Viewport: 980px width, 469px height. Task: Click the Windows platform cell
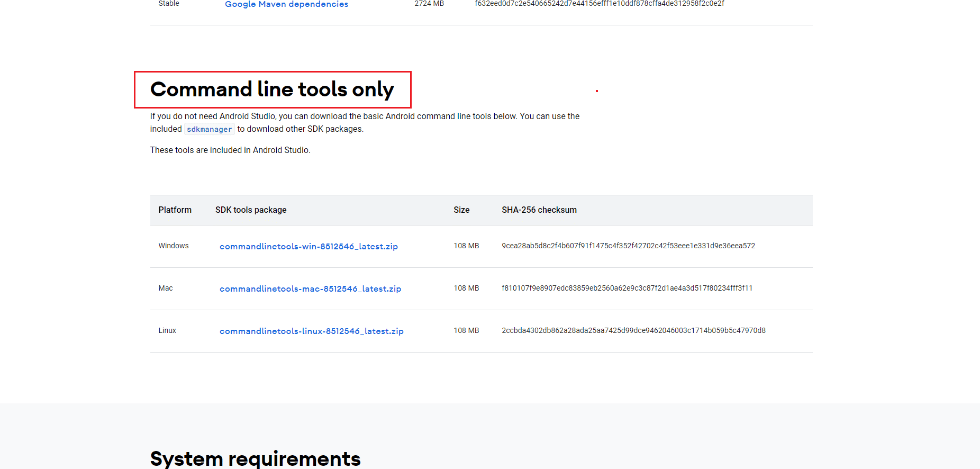pos(174,246)
